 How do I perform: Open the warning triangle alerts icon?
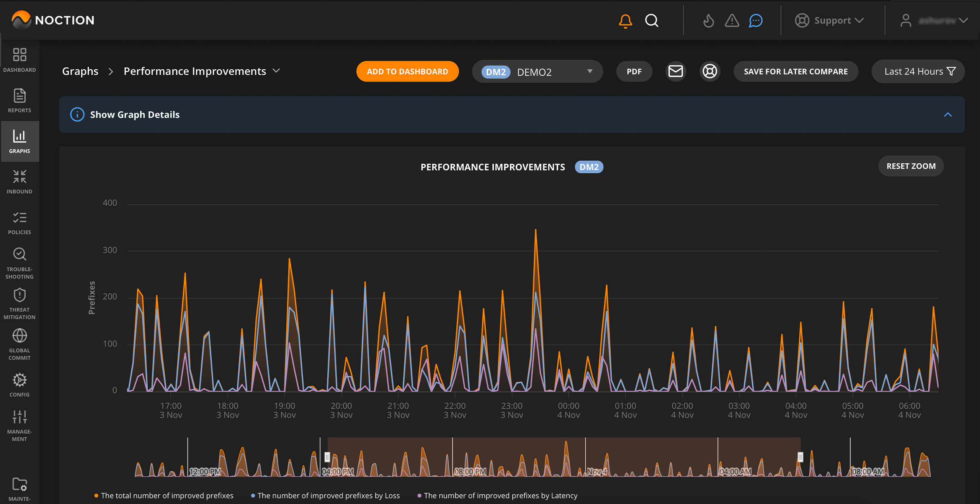(x=732, y=21)
